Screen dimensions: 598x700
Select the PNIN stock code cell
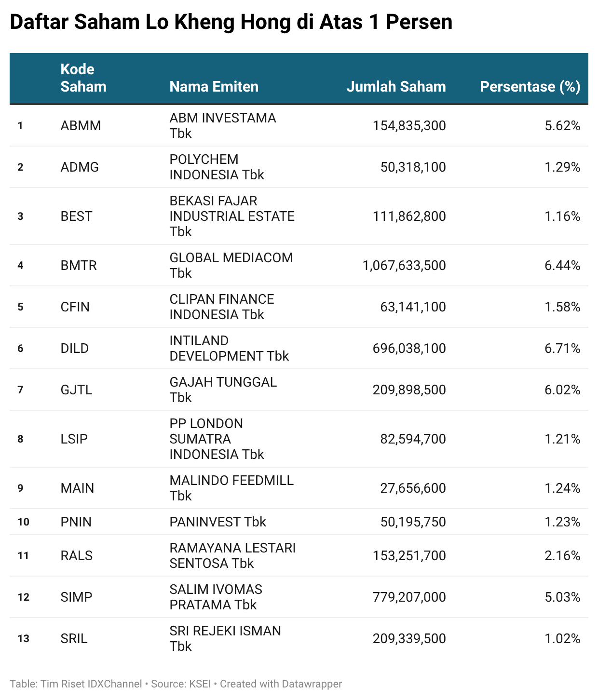(x=76, y=522)
